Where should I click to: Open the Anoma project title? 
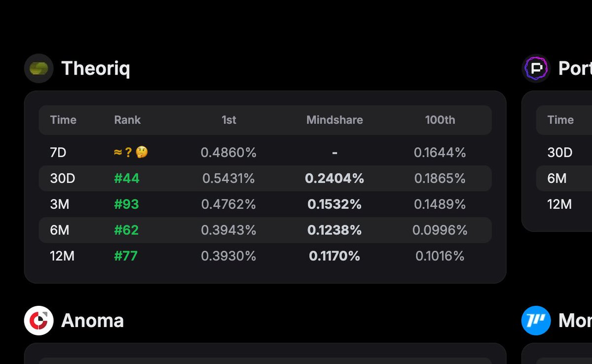click(x=92, y=321)
